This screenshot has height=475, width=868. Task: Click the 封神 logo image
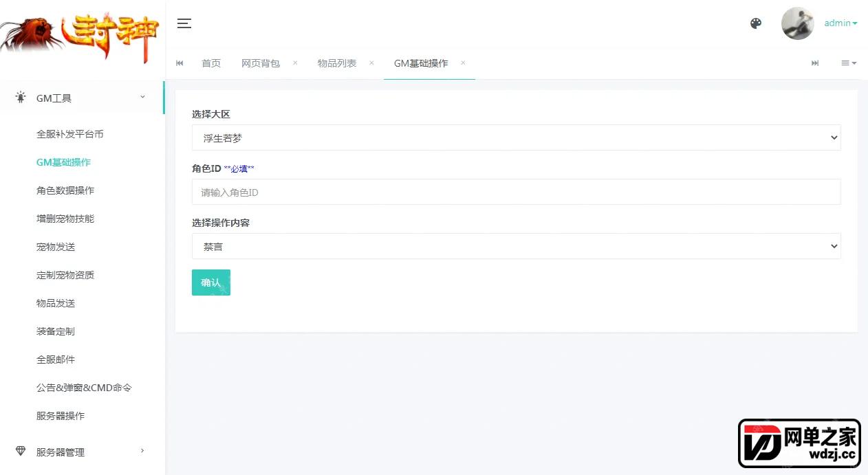[79, 38]
